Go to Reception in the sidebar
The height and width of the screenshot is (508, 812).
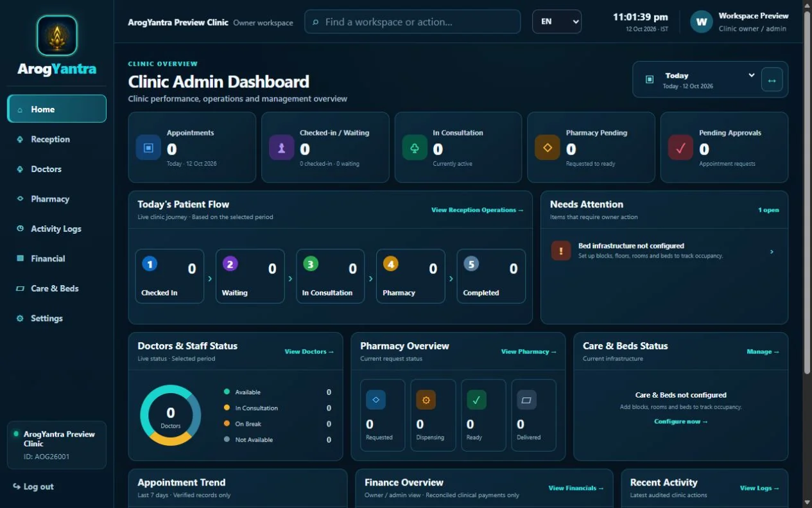coord(56,139)
